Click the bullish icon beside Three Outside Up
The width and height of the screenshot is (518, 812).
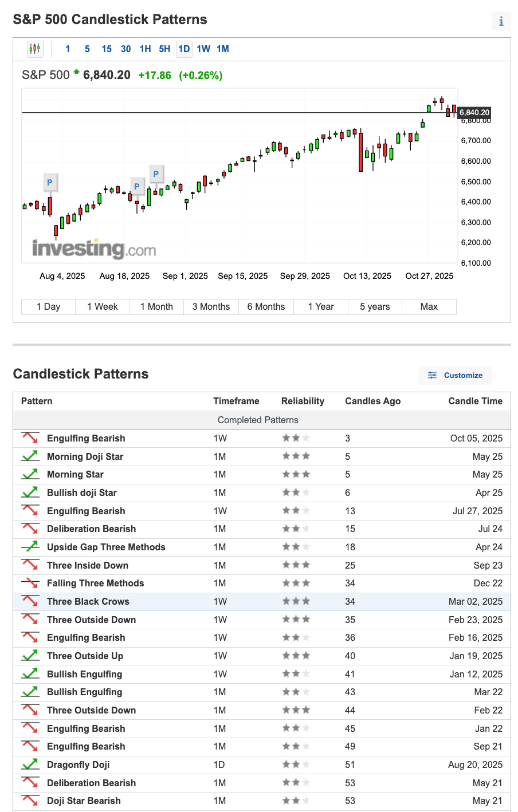[30, 656]
